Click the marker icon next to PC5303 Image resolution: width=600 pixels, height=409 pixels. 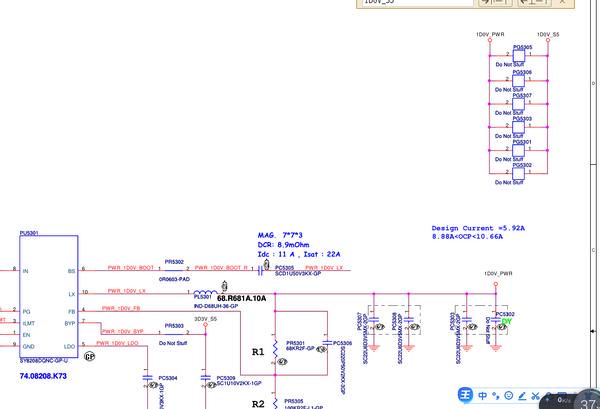[x=473, y=327]
